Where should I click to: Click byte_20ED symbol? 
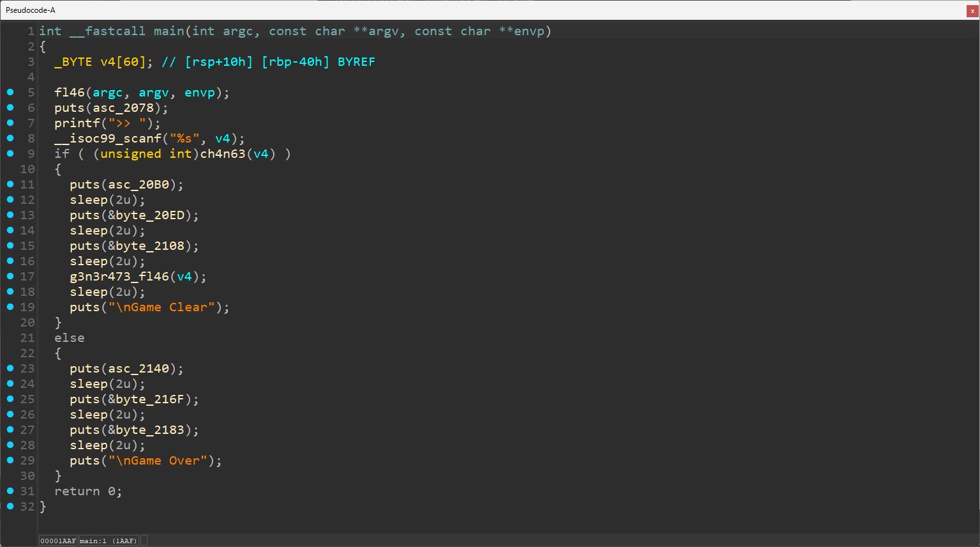pyautogui.click(x=150, y=215)
